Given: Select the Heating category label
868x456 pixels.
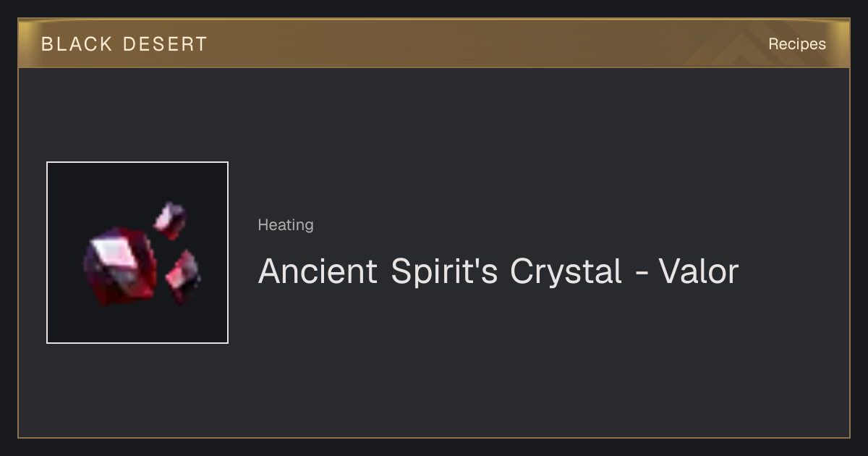Looking at the screenshot, I should click(x=286, y=225).
